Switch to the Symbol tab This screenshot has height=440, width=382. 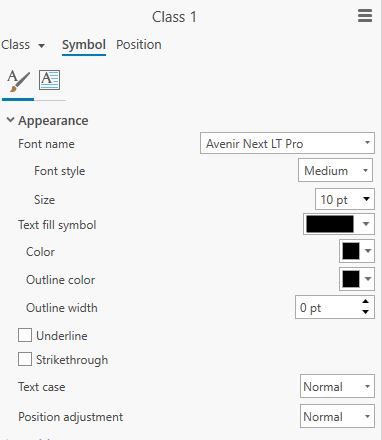click(x=84, y=45)
